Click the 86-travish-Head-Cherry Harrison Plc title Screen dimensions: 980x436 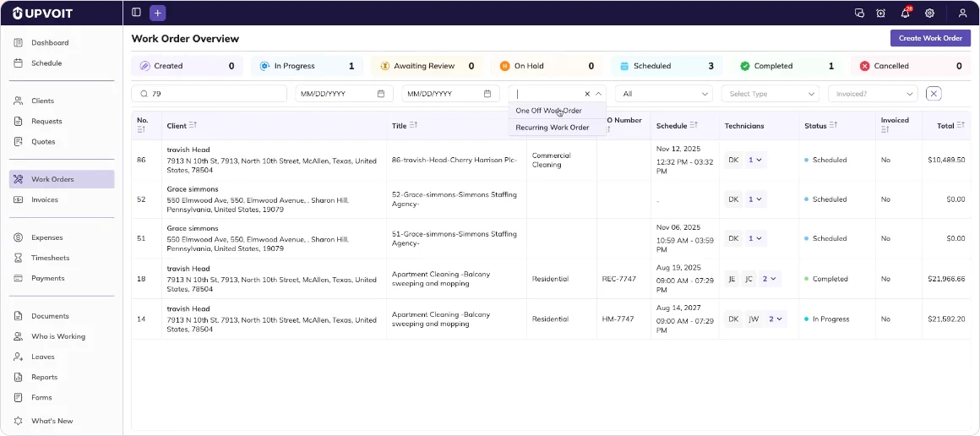click(x=455, y=161)
